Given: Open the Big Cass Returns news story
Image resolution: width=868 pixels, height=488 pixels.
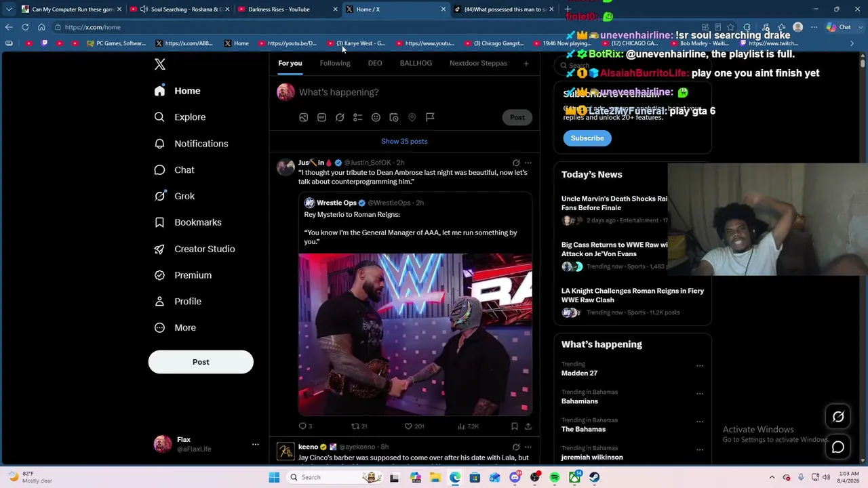Looking at the screenshot, I should point(614,249).
